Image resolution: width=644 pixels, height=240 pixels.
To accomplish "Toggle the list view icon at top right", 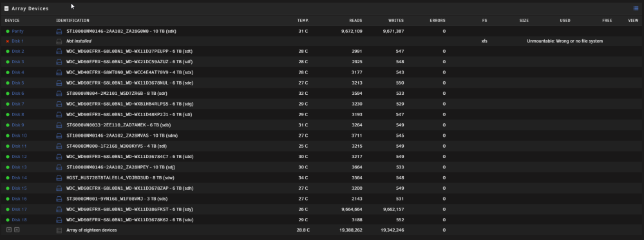I will coord(636,8).
